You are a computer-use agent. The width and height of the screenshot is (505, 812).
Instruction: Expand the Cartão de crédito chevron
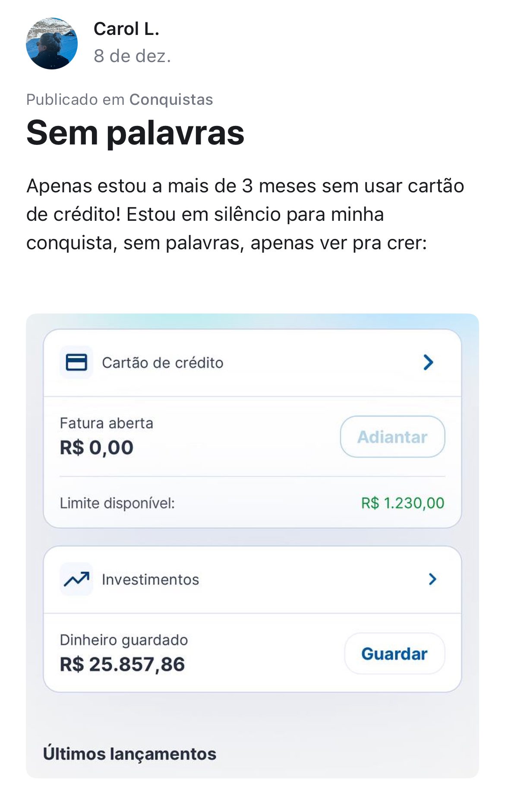(x=428, y=363)
